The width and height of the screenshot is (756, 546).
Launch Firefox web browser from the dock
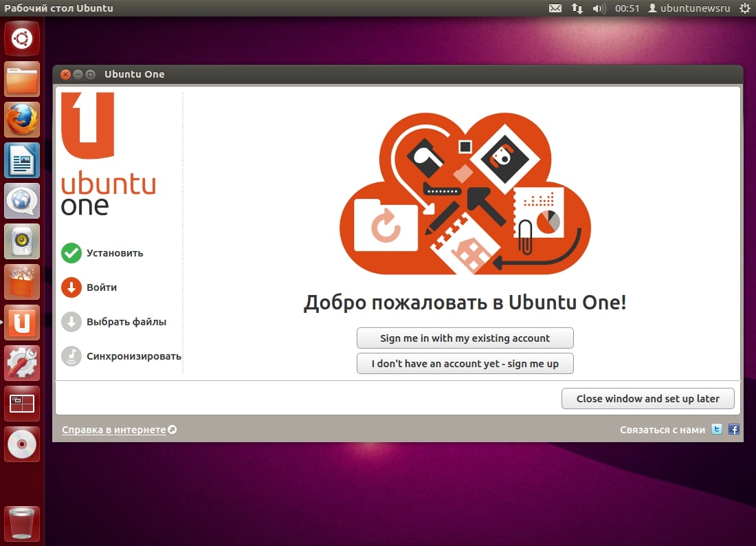pos(22,120)
